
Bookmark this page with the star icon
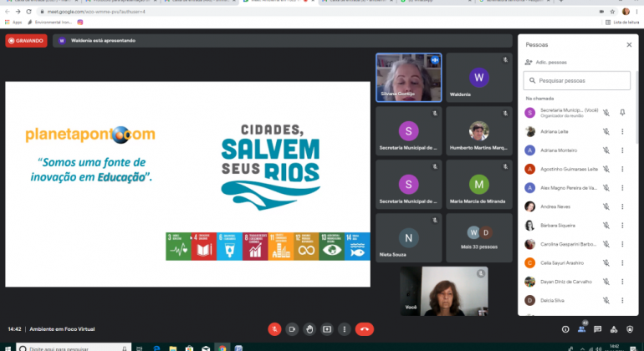point(612,12)
